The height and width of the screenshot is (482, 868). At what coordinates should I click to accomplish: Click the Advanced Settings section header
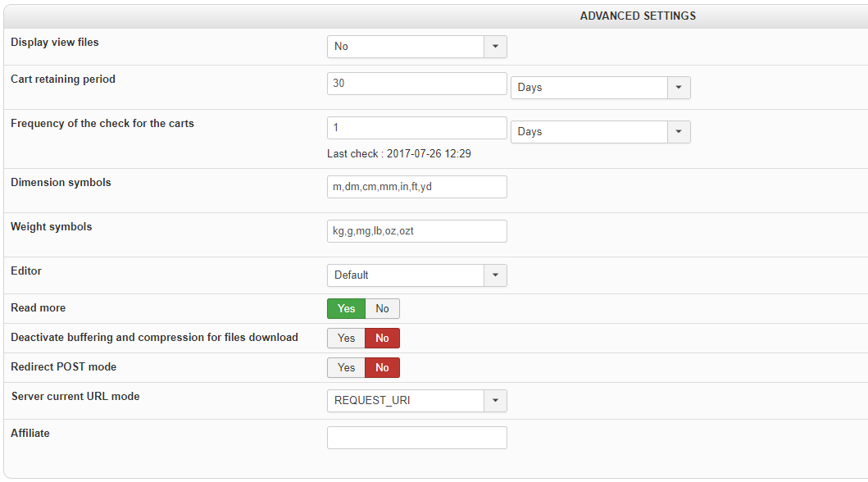pyautogui.click(x=638, y=16)
